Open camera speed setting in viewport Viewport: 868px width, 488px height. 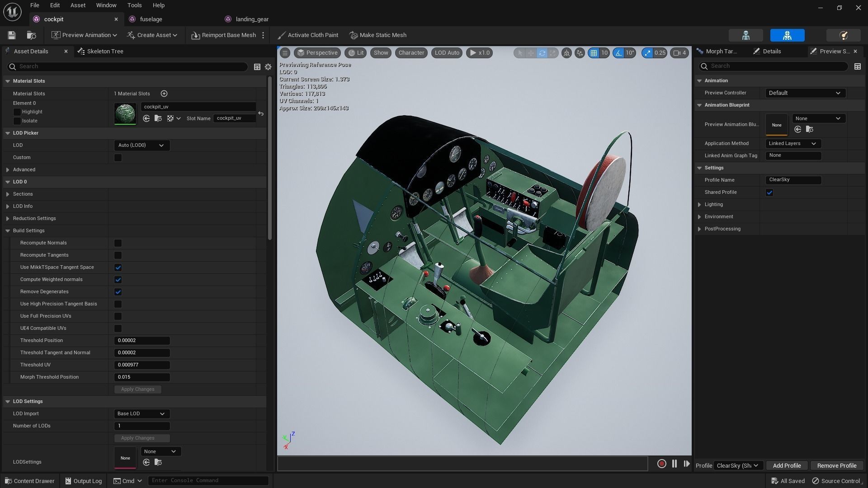click(x=679, y=53)
